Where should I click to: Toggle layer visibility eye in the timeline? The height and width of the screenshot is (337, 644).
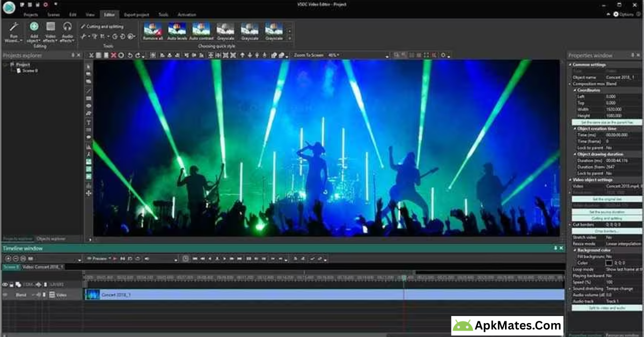pos(5,284)
